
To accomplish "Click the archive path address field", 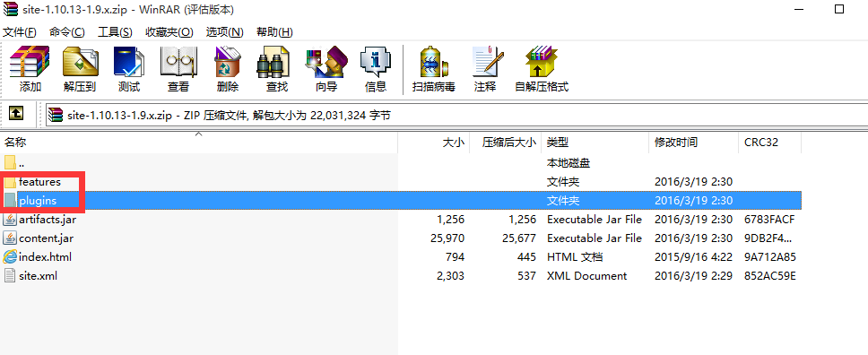I will coord(456,115).
